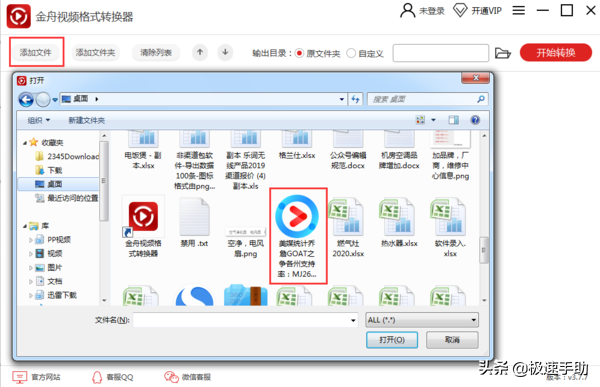The height and width of the screenshot is (387, 600).
Task: Expand the 视频 library node
Action: 31,254
